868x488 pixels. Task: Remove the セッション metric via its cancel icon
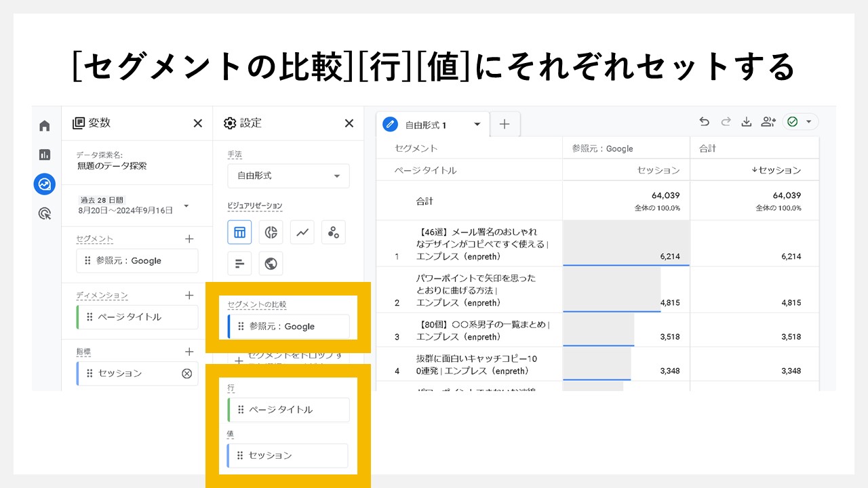[x=188, y=373]
